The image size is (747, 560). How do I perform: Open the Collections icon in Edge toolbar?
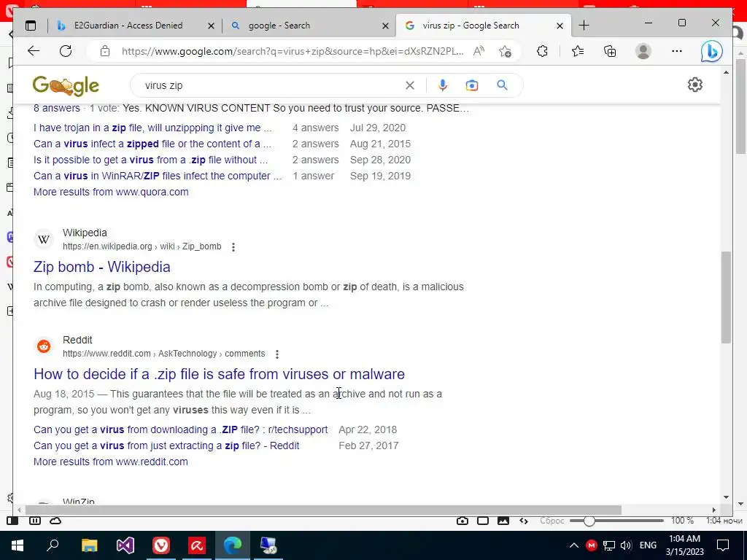pyautogui.click(x=610, y=51)
